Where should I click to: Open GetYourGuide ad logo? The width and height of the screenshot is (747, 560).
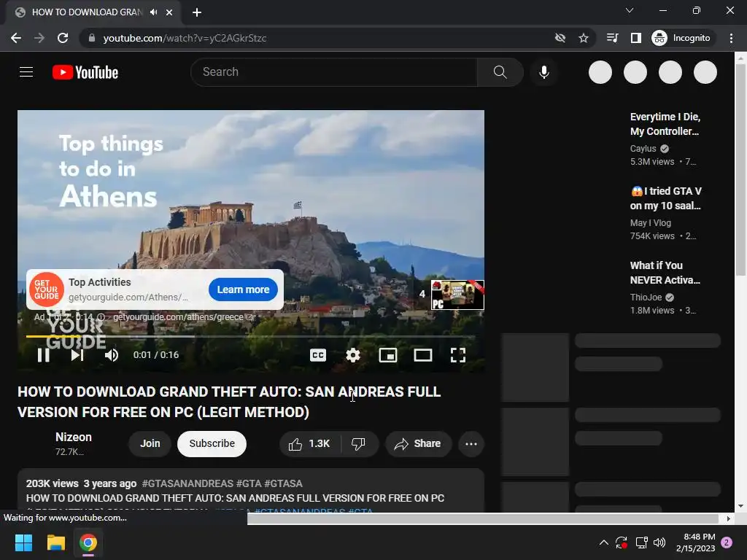coord(47,289)
